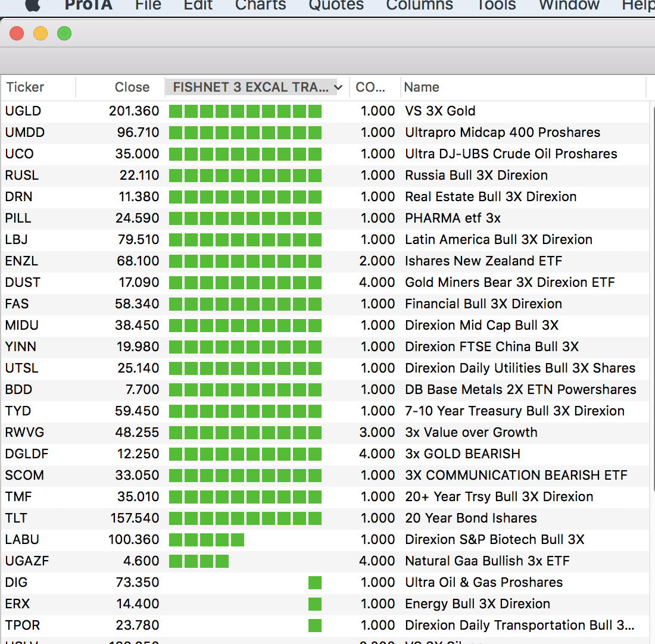The image size is (655, 644).
Task: Open the Tools menu
Action: coord(496,5)
